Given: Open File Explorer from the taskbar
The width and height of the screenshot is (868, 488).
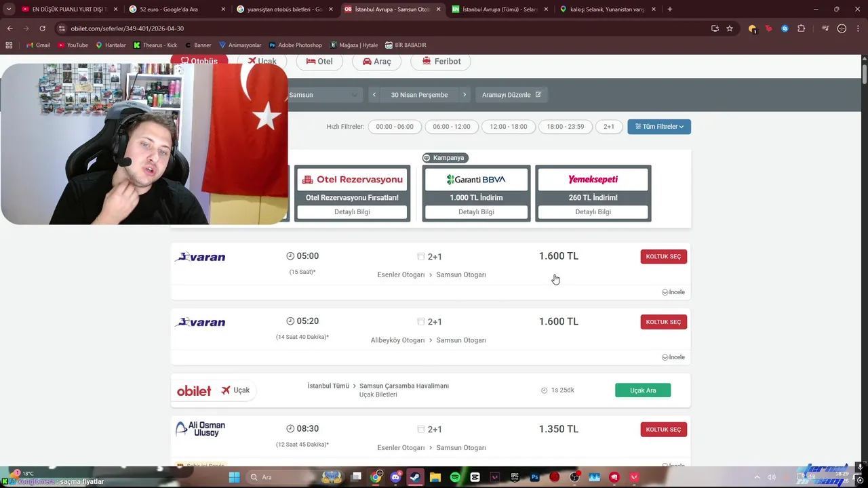Looking at the screenshot, I should (x=435, y=477).
